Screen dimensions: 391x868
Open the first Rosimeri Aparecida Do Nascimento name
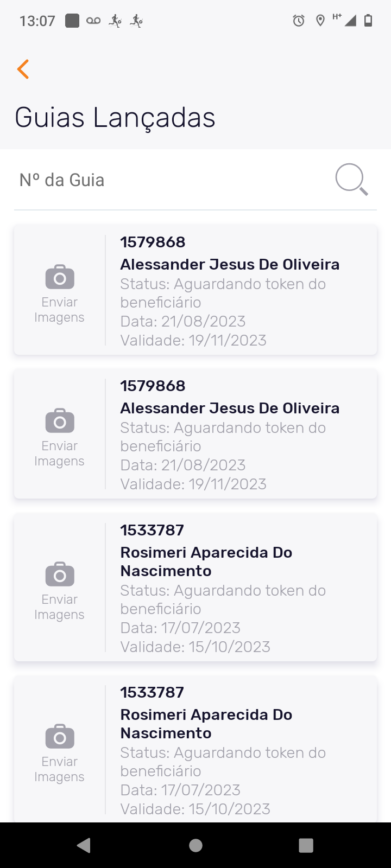point(206,561)
